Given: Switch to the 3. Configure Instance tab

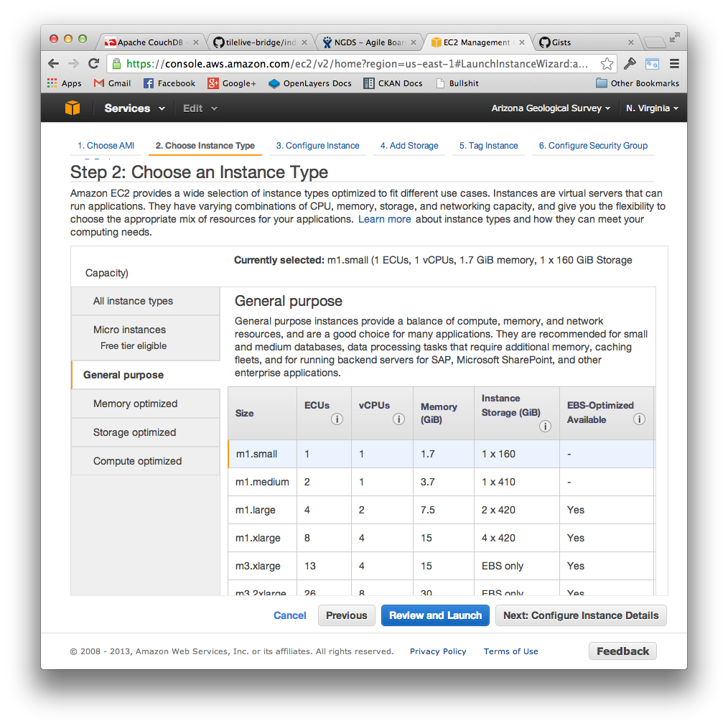Looking at the screenshot, I should tap(317, 146).
